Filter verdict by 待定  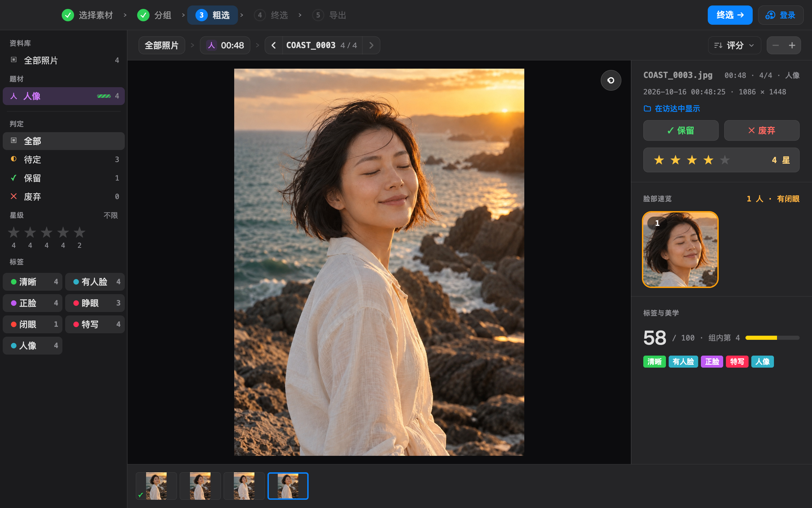[64, 160]
